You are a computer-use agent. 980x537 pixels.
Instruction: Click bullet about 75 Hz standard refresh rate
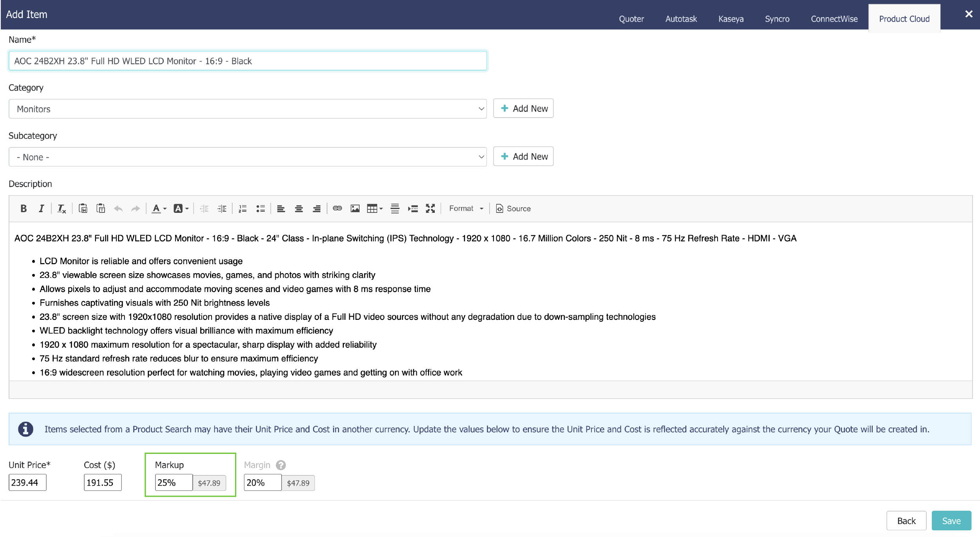click(179, 358)
